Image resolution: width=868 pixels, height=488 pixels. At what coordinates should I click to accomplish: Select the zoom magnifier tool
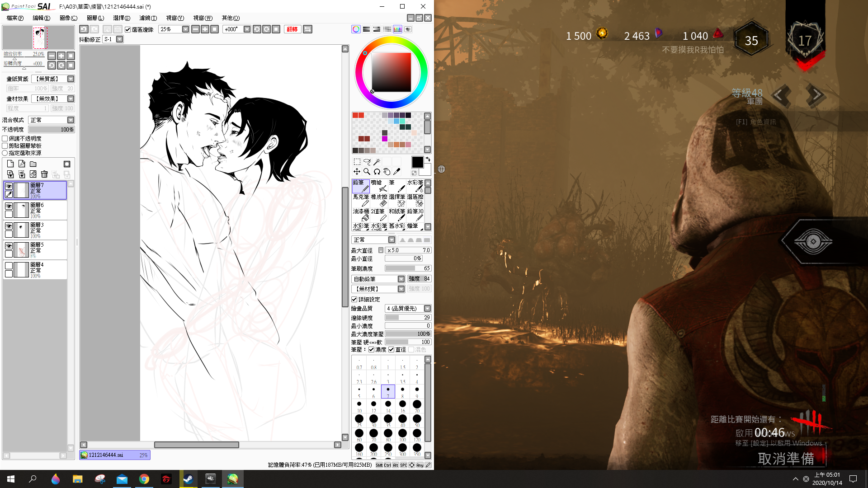coord(367,172)
